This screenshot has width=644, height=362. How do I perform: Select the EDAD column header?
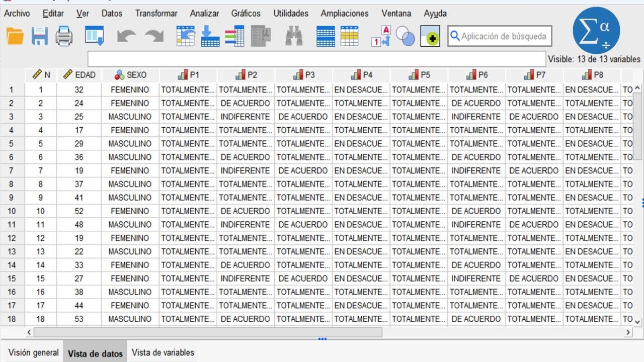point(79,75)
